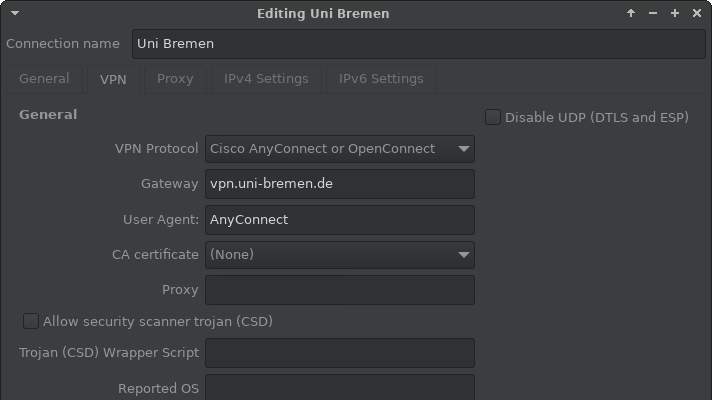Select the VPN tab

pos(113,79)
